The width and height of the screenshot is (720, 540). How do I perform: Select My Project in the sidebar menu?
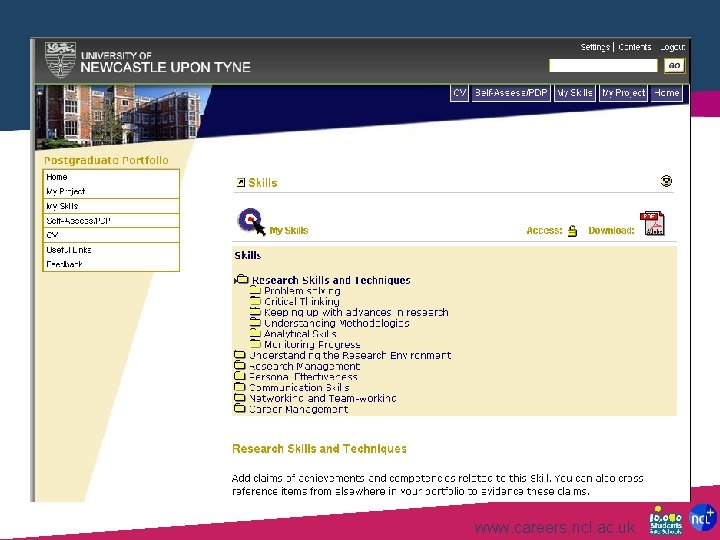click(x=111, y=191)
